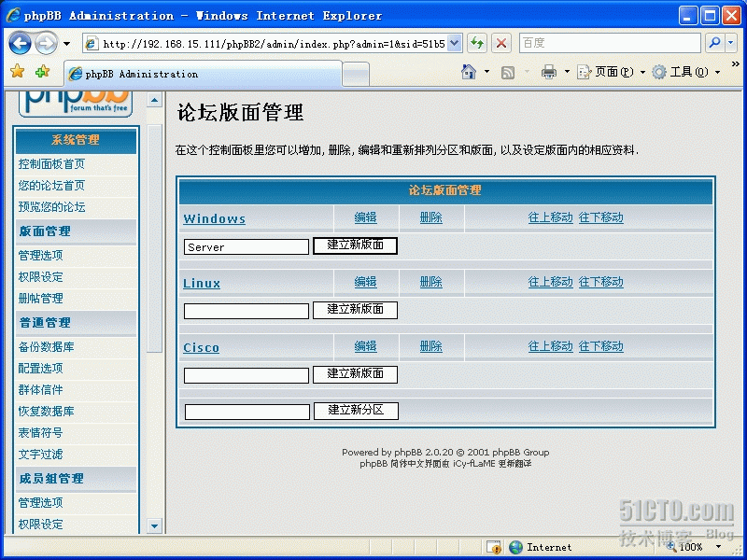Click 往下移动 for Windows category

600,217
